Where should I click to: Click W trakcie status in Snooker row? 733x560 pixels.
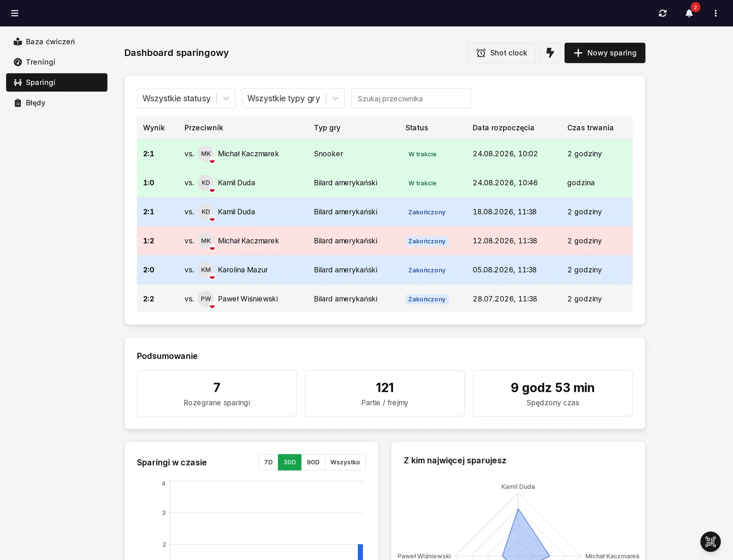click(x=422, y=154)
